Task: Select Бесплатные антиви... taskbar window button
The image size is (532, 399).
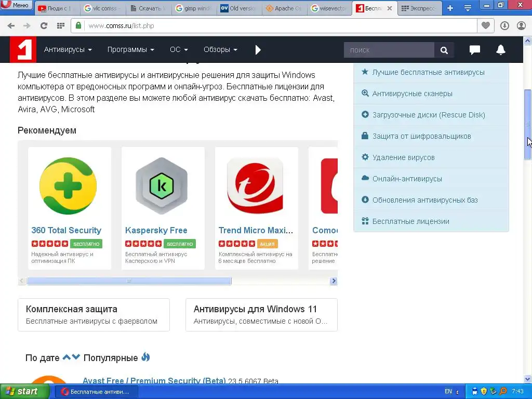Action: click(96, 392)
